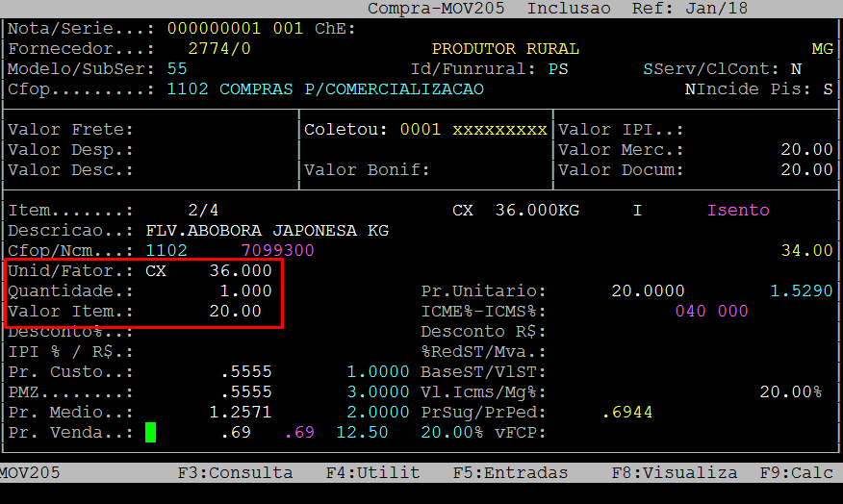Click the Valor Docum amount 20.00
This screenshot has width=843, height=504.
[806, 170]
